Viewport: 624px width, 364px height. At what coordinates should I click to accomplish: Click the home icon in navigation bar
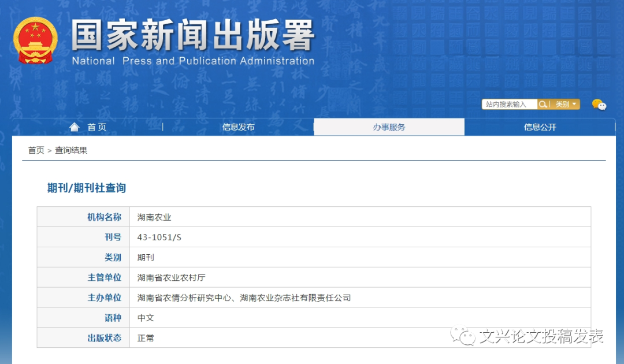click(x=75, y=127)
